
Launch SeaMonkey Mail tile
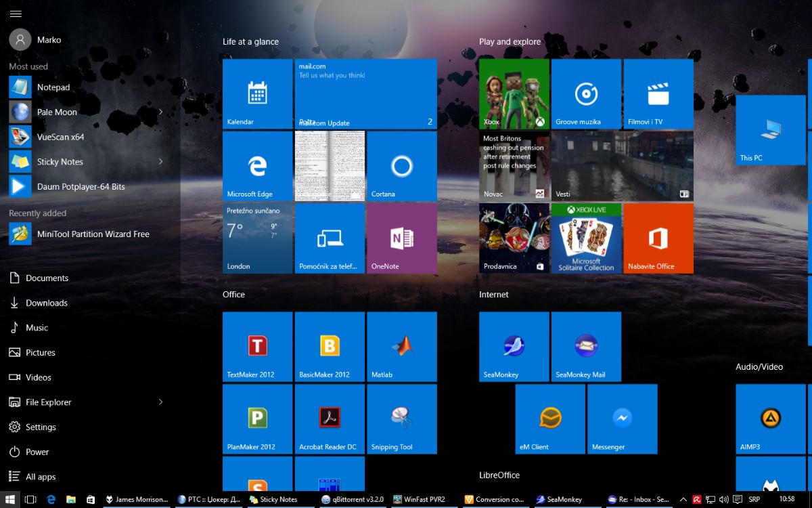[x=586, y=347]
